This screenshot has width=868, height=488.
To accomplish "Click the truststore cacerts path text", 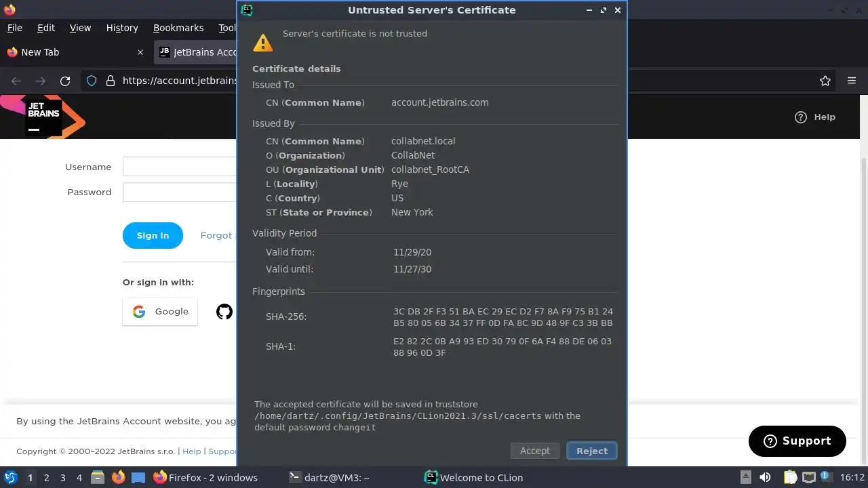I will 398,416.
